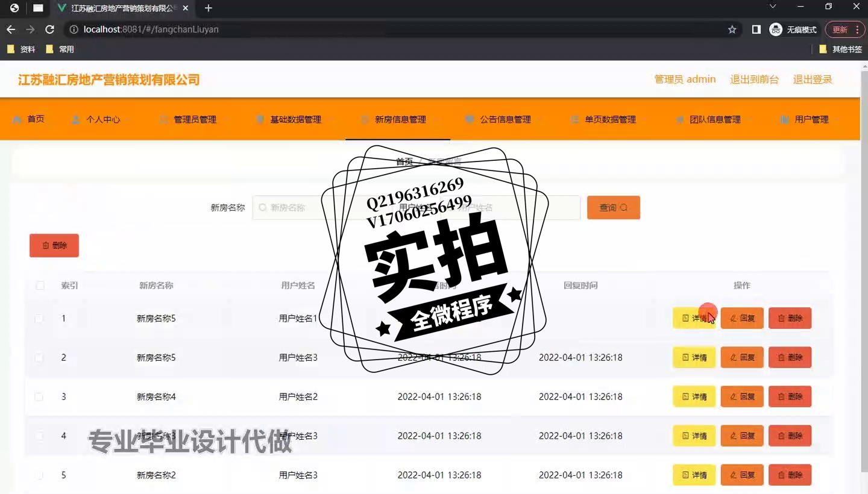Open a new browser tab

click(209, 8)
